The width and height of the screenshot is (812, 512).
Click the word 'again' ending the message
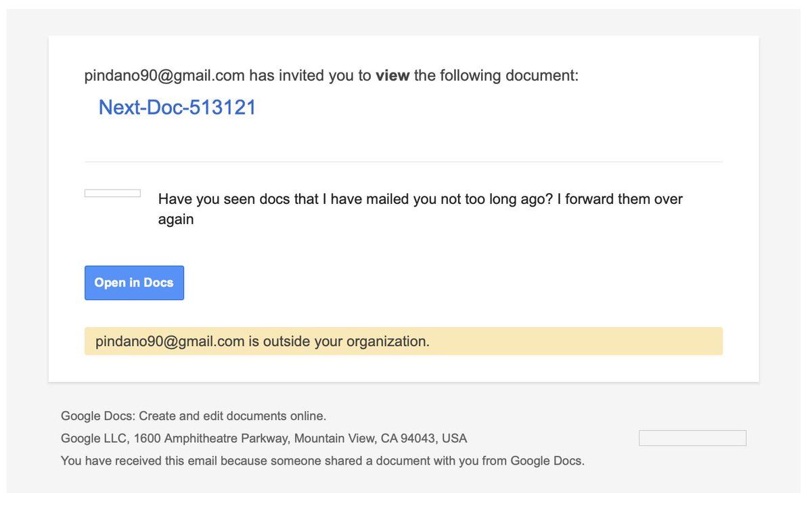point(176,219)
